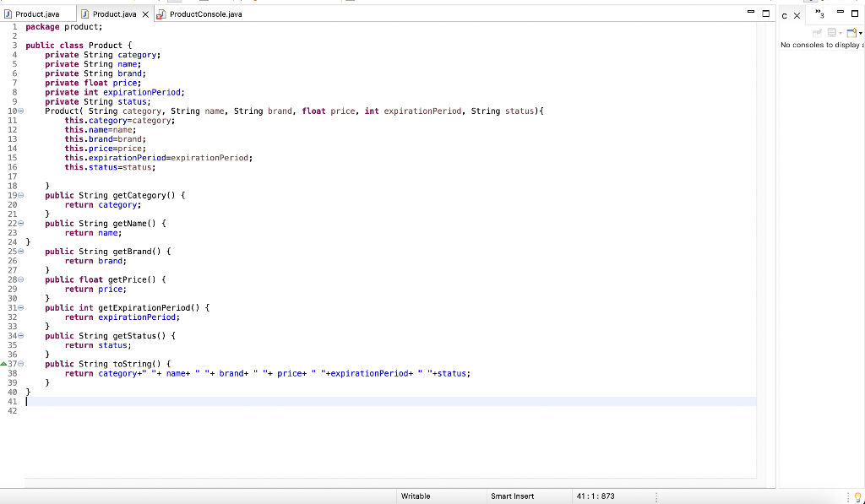Select the Console view tab on the right
865x504 pixels.
click(785, 14)
